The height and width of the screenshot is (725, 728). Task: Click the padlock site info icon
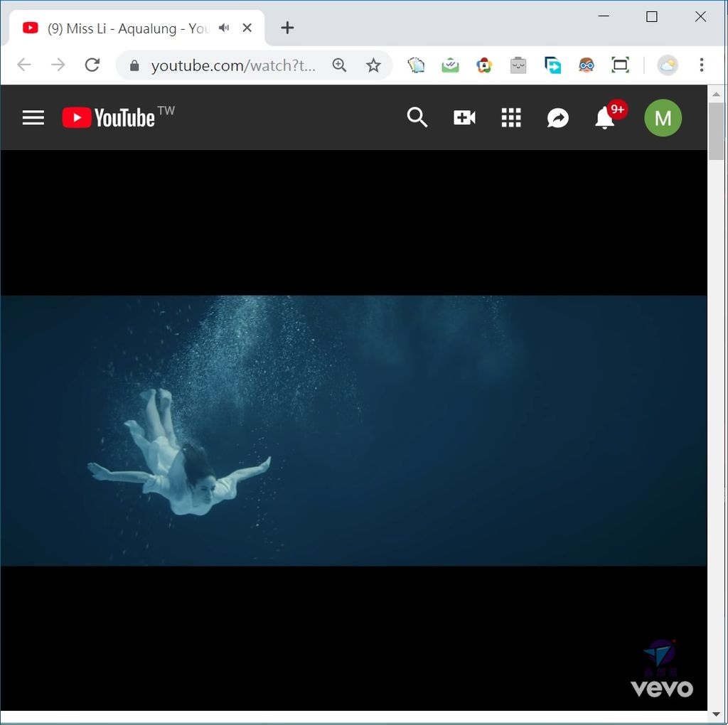tap(134, 65)
